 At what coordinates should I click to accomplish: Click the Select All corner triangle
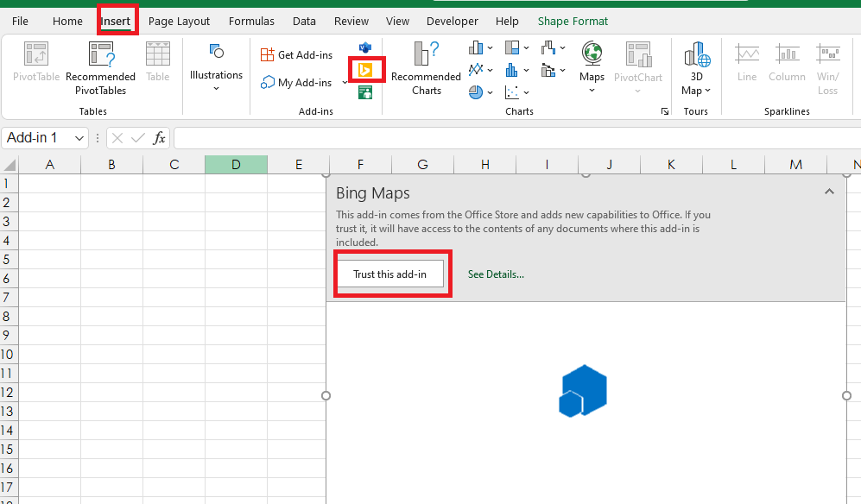coord(9,164)
